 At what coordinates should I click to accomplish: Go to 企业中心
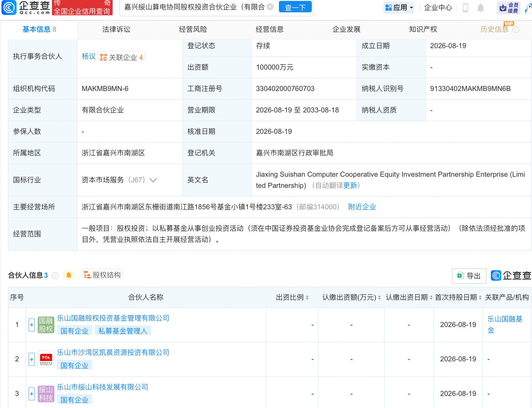(x=438, y=8)
